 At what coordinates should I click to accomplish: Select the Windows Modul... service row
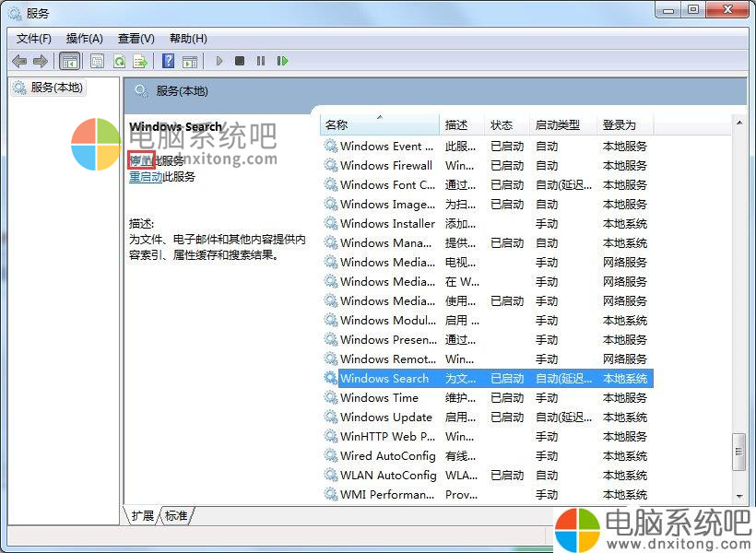click(x=487, y=321)
